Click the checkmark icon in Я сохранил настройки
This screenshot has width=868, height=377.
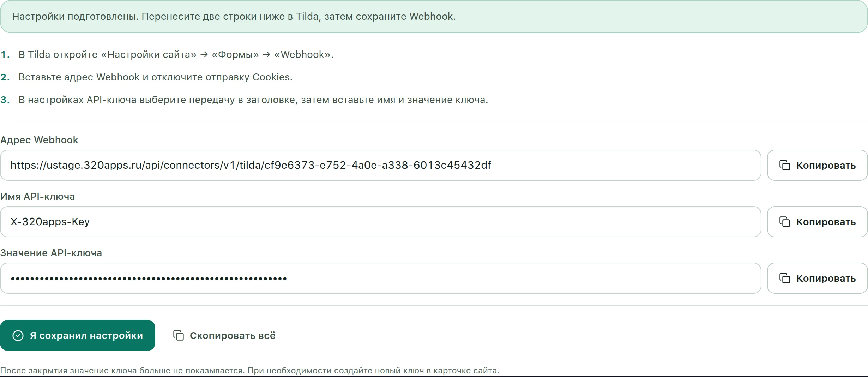[x=18, y=335]
